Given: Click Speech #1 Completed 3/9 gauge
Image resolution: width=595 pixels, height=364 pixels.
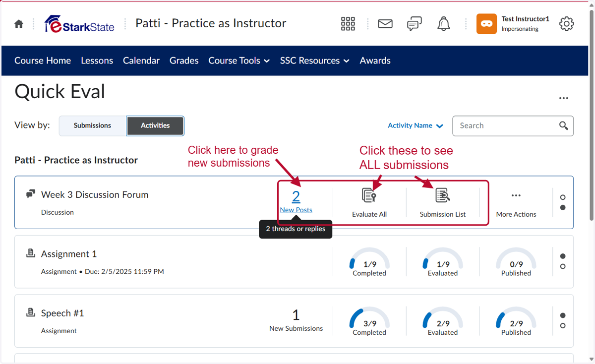Looking at the screenshot, I should coord(369,322).
